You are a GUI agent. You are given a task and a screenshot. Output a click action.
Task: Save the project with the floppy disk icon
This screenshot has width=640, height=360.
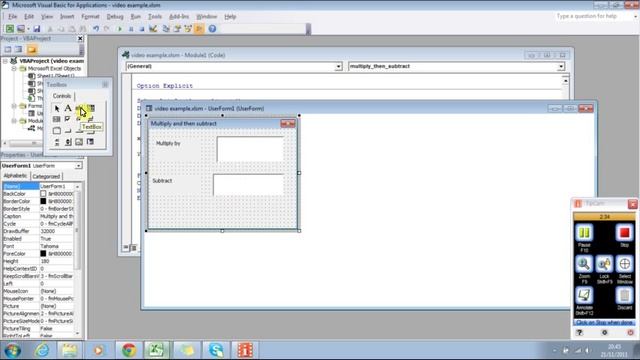pyautogui.click(x=37, y=29)
